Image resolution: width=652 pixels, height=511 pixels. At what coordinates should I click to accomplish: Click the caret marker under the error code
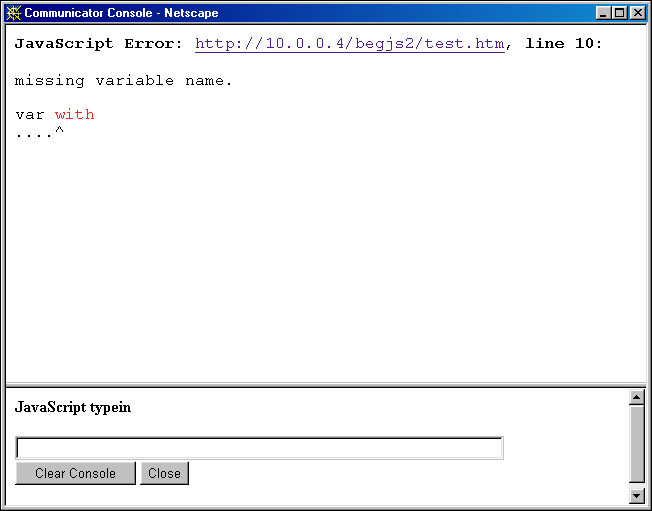coord(59,132)
